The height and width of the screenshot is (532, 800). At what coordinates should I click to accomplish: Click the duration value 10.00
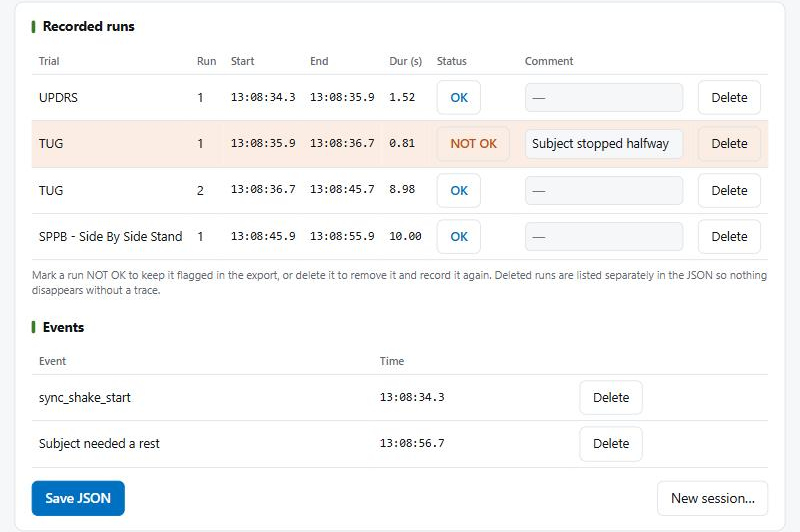click(405, 236)
